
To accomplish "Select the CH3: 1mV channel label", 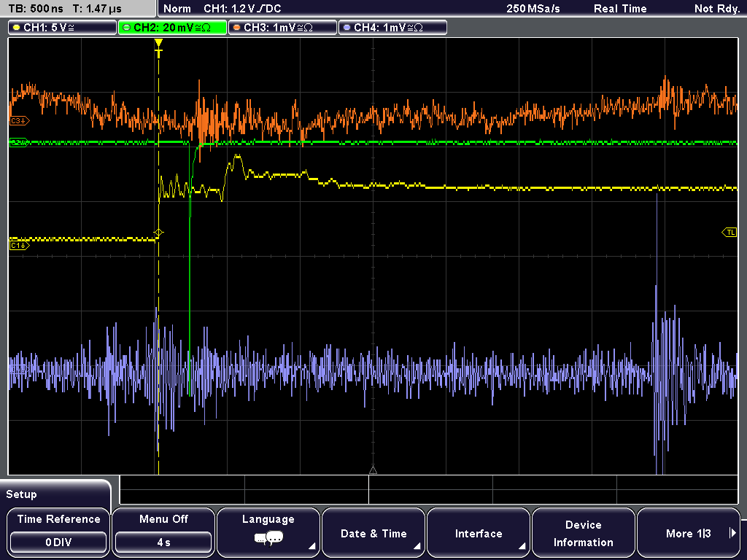I will click(x=282, y=27).
